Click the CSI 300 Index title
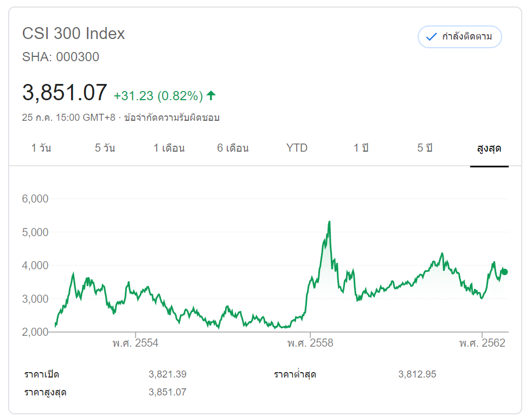532x416 pixels. (74, 34)
